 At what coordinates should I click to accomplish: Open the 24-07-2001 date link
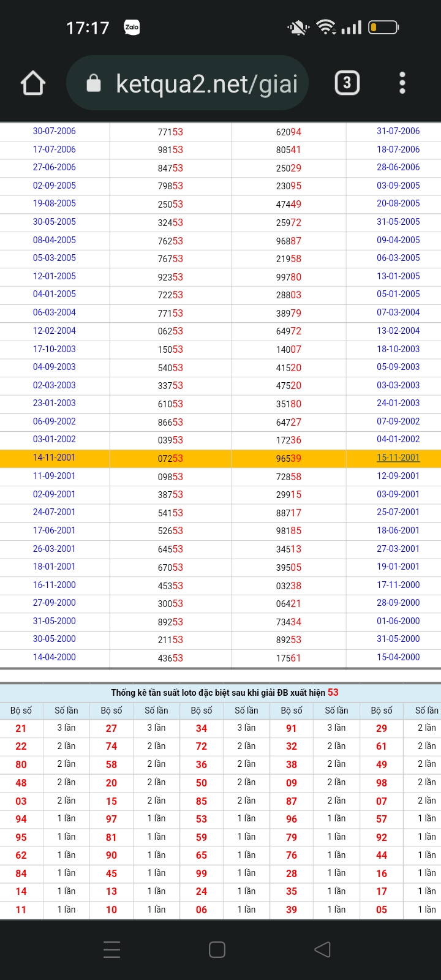(55, 512)
